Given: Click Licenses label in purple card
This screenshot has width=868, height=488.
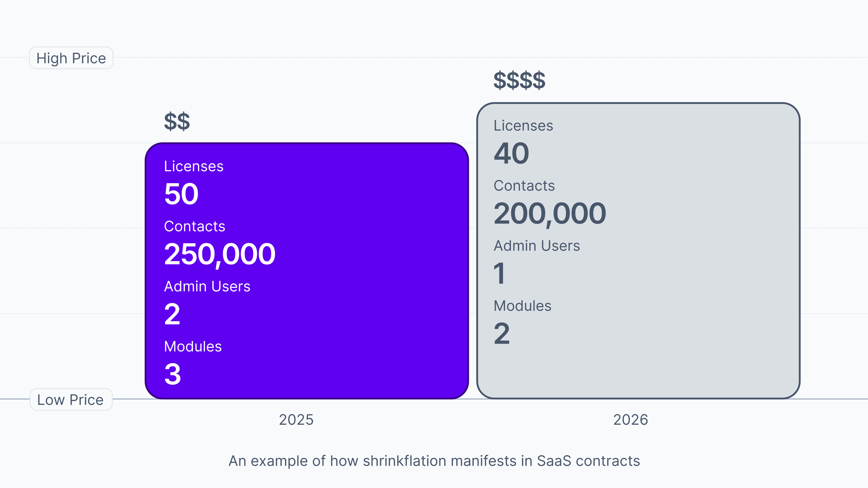Looking at the screenshot, I should (194, 166).
